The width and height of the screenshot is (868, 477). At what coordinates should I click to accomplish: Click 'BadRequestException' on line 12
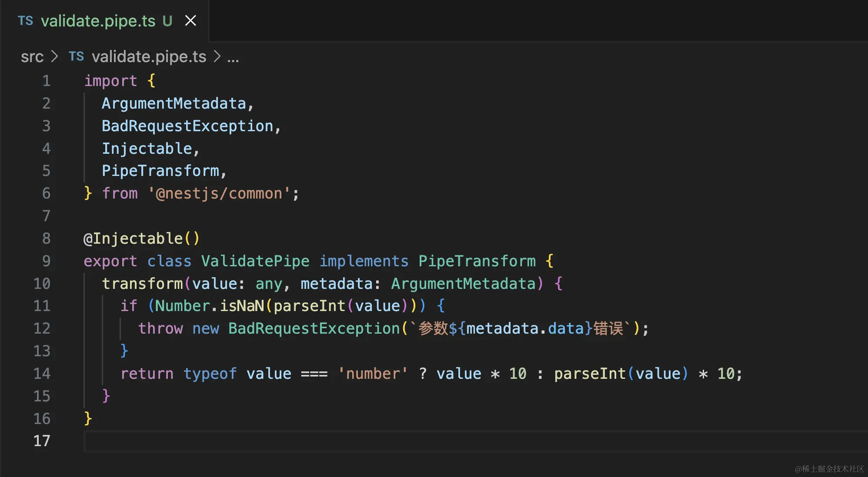[314, 328]
